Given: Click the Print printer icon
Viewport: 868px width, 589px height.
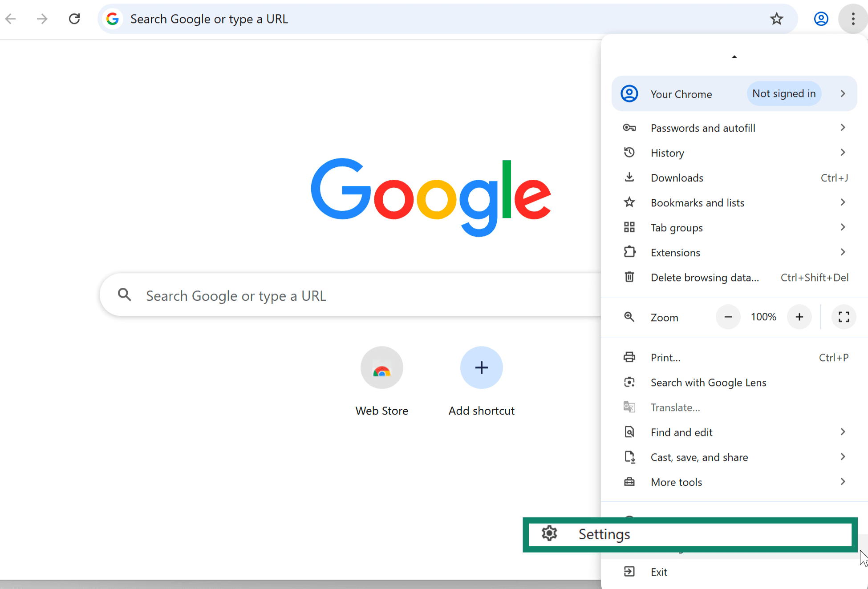Looking at the screenshot, I should tap(629, 357).
